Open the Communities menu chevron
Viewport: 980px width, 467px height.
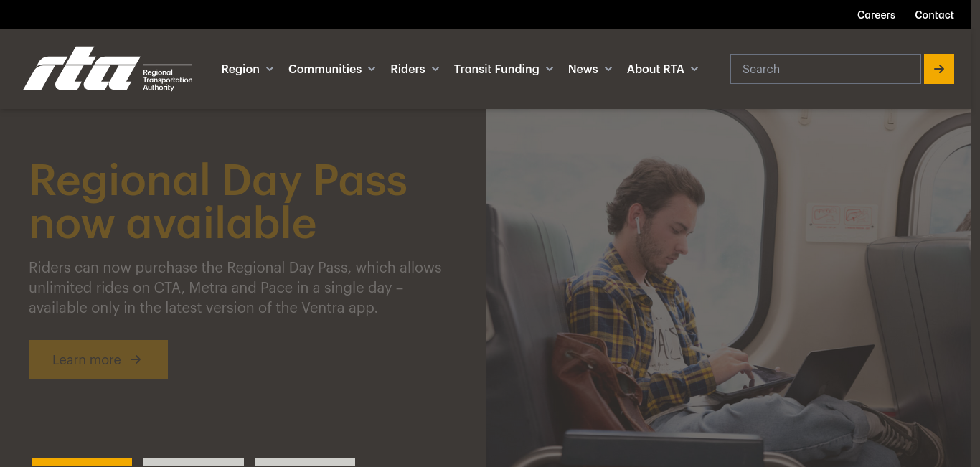coord(372,69)
